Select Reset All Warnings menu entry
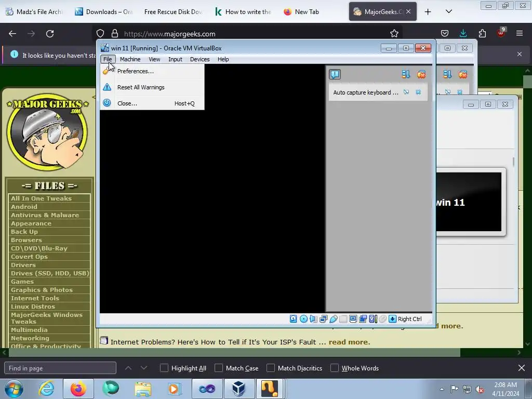 click(x=152, y=87)
